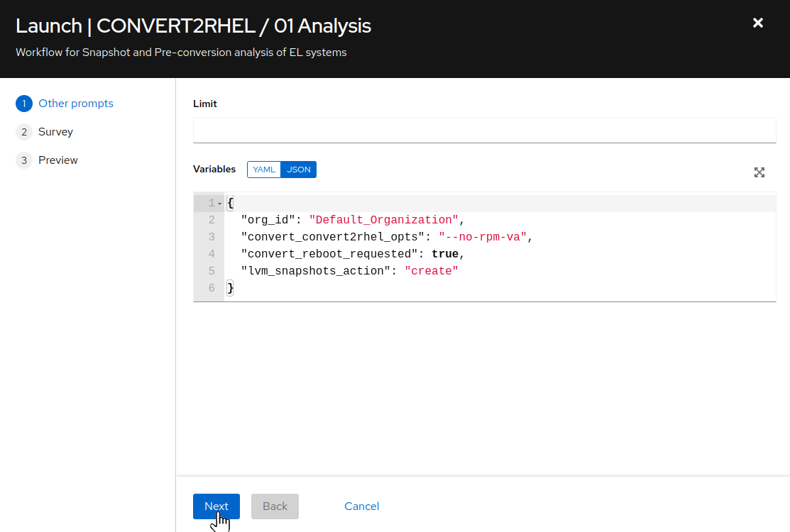Screen dimensions: 790x532
Task: Click the "create" value on line 5
Action: (432, 271)
